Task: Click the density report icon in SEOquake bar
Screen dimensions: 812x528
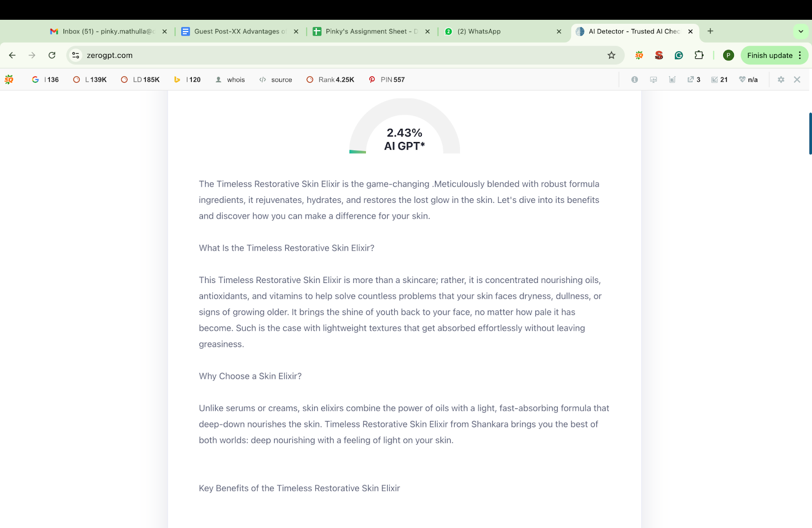Action: pyautogui.click(x=672, y=80)
